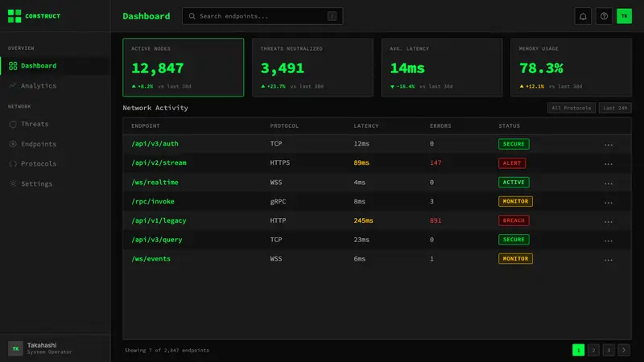Open the help question-mark icon
This screenshot has height=362, width=644.
pos(604,16)
